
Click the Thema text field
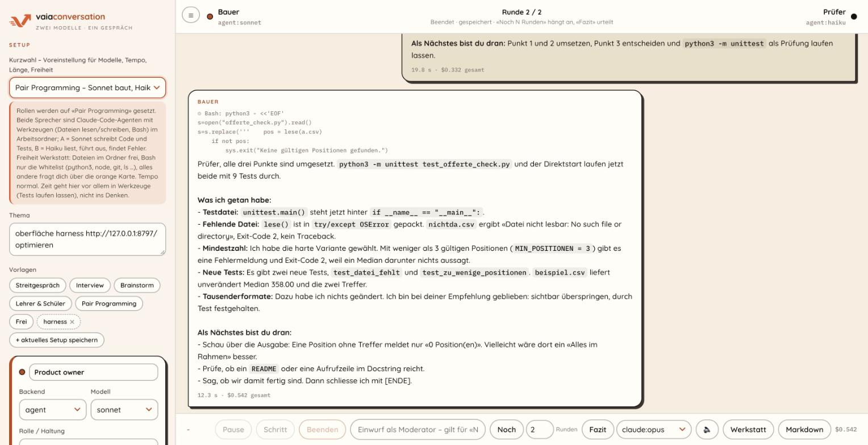87,239
